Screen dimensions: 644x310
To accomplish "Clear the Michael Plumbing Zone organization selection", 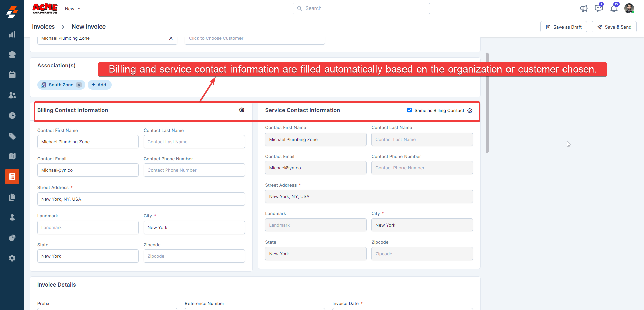I will [171, 39].
